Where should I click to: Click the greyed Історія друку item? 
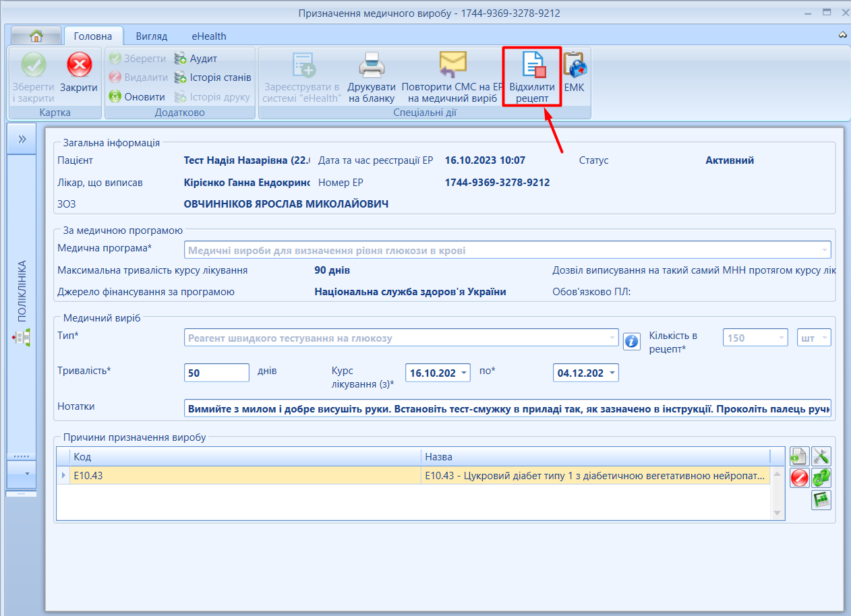[x=212, y=96]
